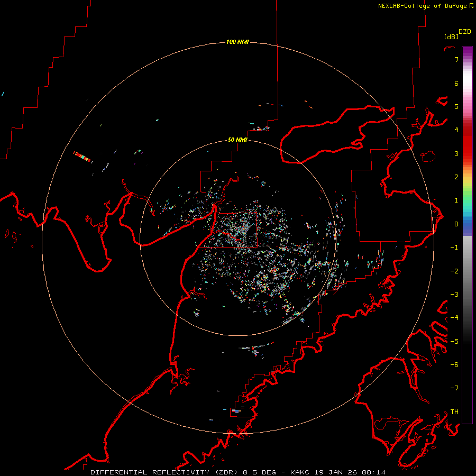The width and height of the screenshot is (476, 476).
Task: Click the -4 value on color scale
Action: pyautogui.click(x=454, y=318)
